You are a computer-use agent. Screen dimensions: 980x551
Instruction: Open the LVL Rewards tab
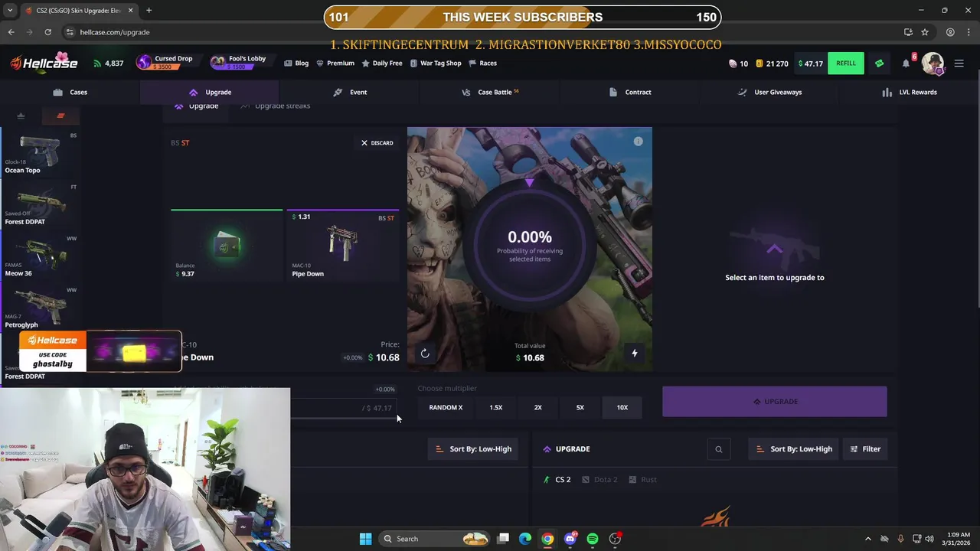[x=909, y=92]
